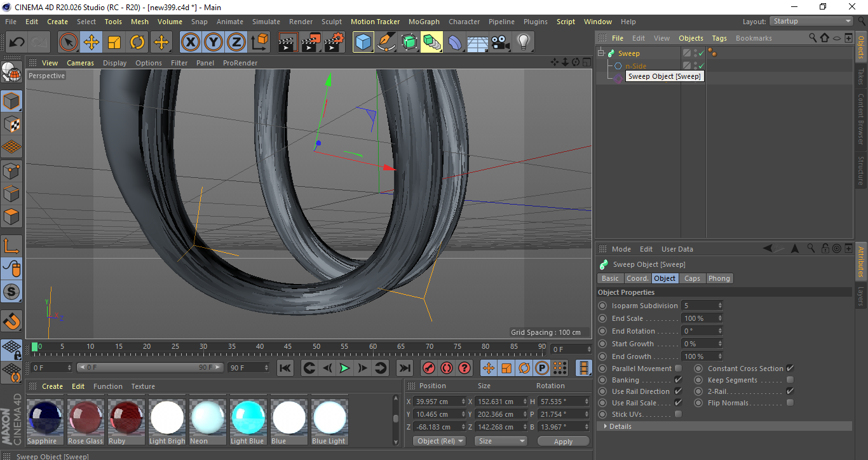Uncheck Constant Cross Section
The width and height of the screenshot is (868, 460).
pos(790,369)
